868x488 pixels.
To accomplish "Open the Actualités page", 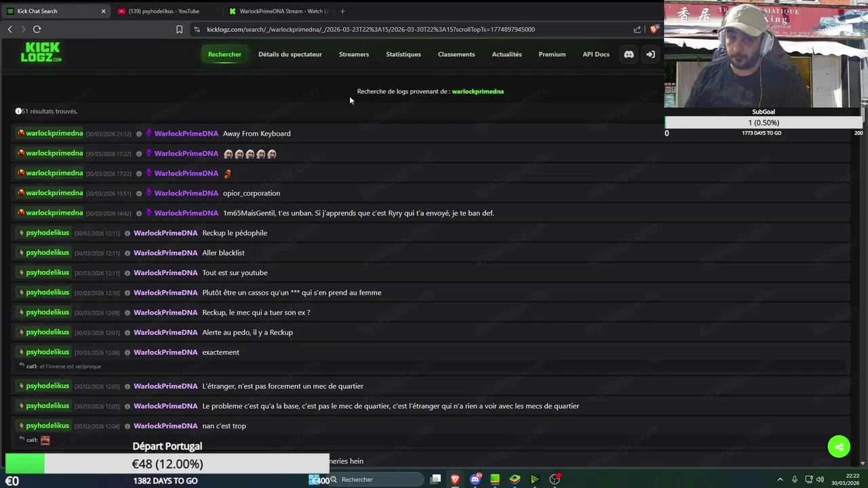I will coord(507,54).
